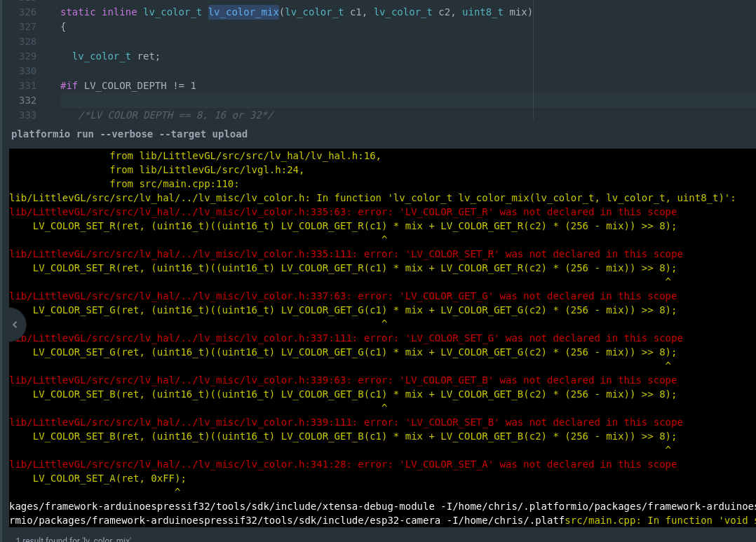Open the lv_color.h:337:63 LV_COLOR_GET_G error
The image size is (756, 542).
(x=344, y=296)
